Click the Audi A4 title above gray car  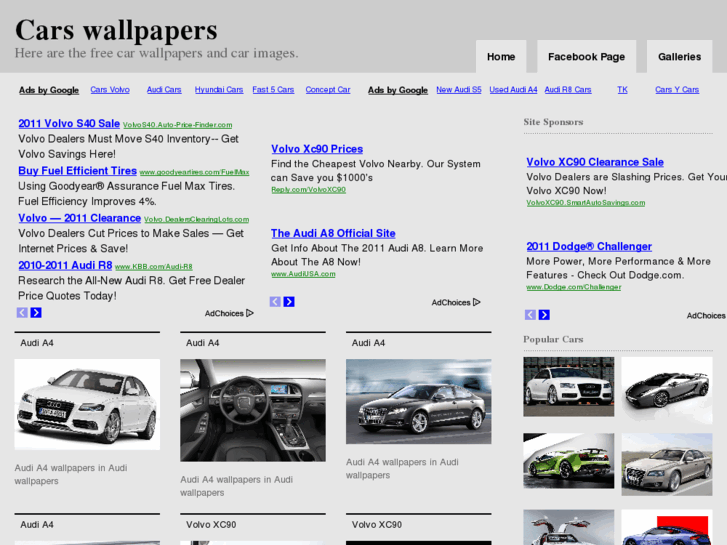point(368,343)
